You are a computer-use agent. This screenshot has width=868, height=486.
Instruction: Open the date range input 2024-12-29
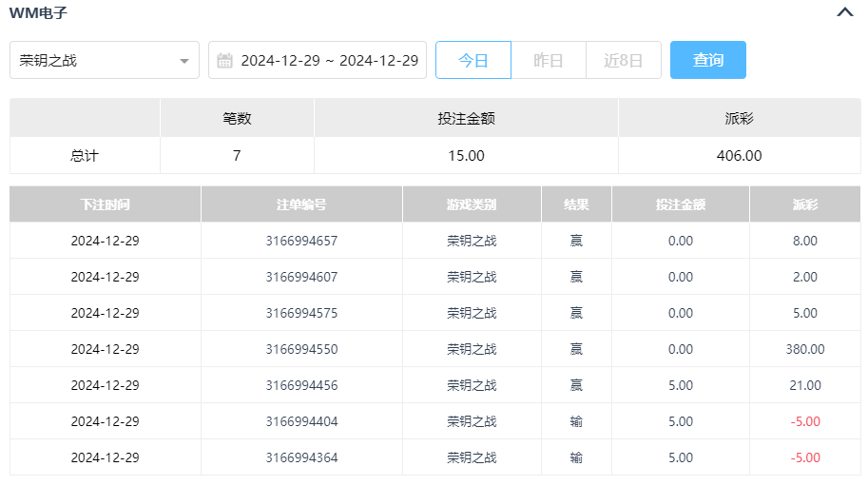click(x=328, y=60)
